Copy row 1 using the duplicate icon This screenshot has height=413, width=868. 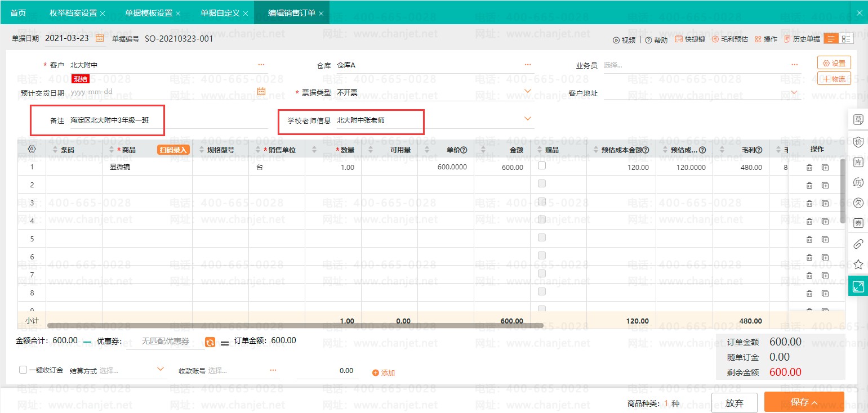825,167
